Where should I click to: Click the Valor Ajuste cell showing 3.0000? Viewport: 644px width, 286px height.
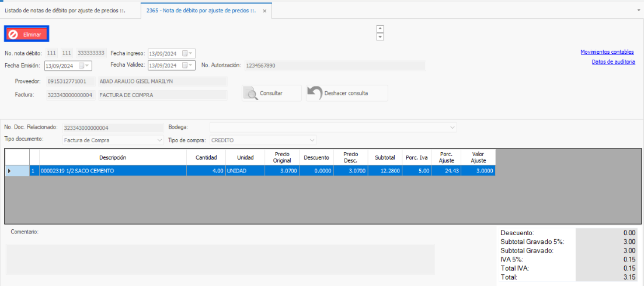pos(478,171)
